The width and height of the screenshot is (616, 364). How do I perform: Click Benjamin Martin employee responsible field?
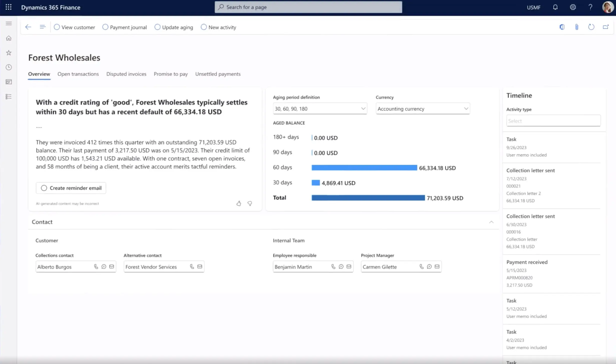[x=313, y=267]
